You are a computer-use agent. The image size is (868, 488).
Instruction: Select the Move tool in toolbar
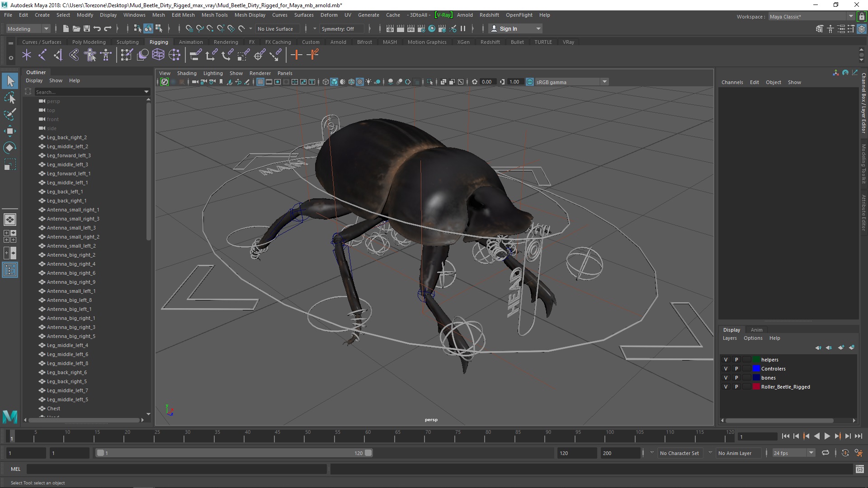(10, 131)
